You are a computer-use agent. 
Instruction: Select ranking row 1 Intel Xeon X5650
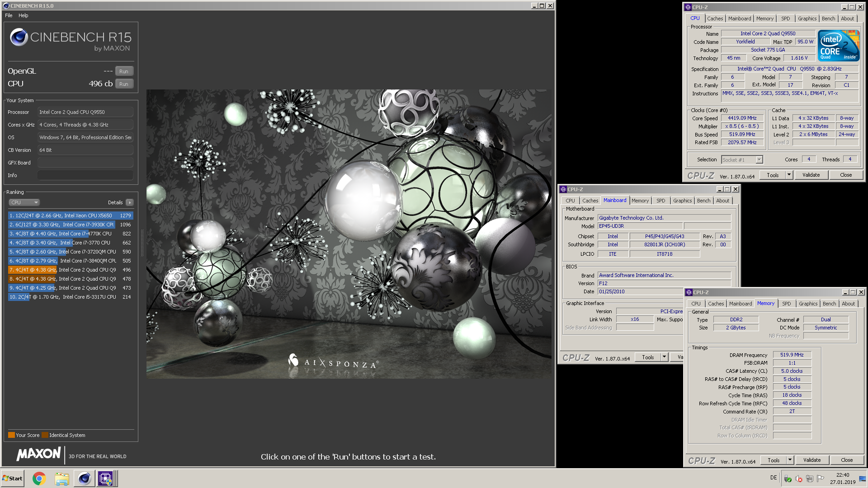[71, 216]
